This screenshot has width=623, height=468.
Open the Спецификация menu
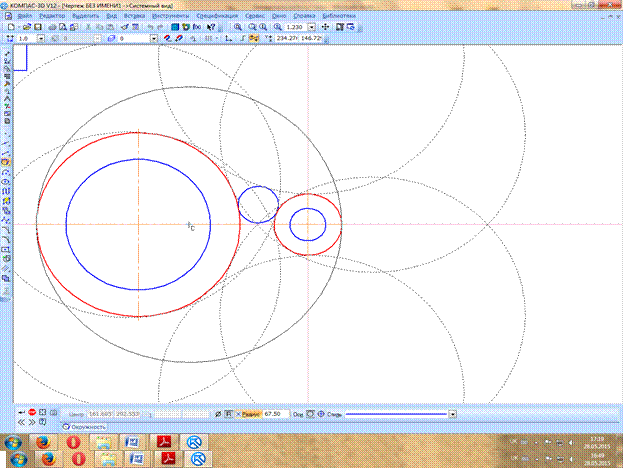pyautogui.click(x=217, y=16)
